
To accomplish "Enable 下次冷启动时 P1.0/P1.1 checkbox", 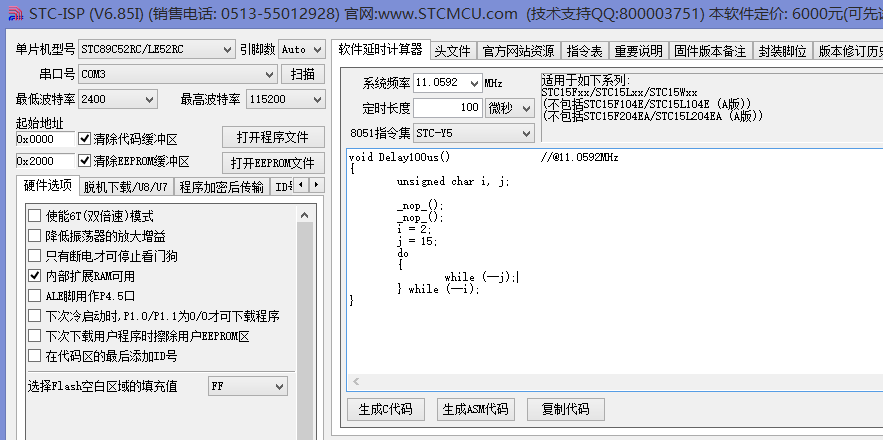I will (35, 316).
